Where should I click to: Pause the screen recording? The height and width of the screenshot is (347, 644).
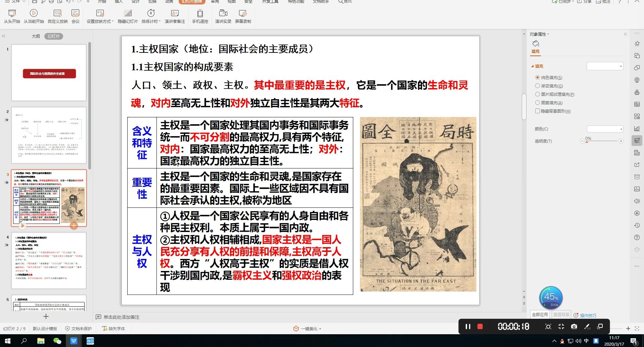468,326
